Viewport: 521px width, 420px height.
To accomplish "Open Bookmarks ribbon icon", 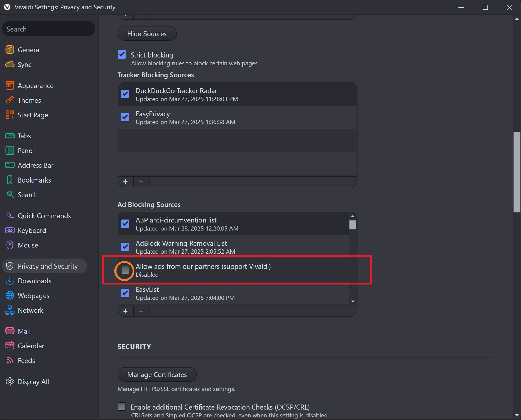I will pyautogui.click(x=10, y=180).
